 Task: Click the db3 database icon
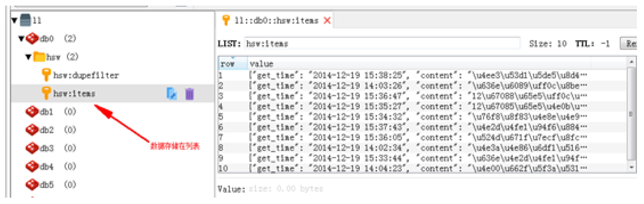(x=32, y=148)
